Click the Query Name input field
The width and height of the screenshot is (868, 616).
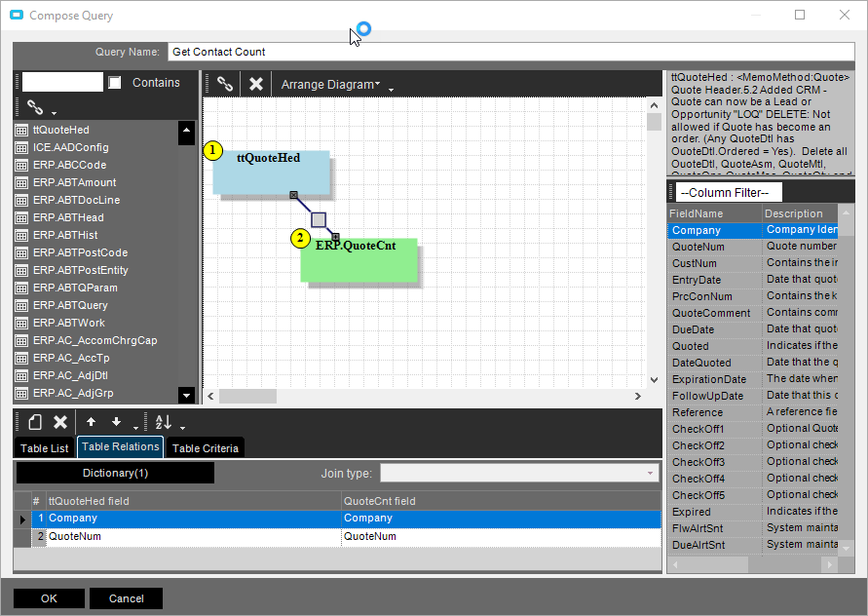510,52
